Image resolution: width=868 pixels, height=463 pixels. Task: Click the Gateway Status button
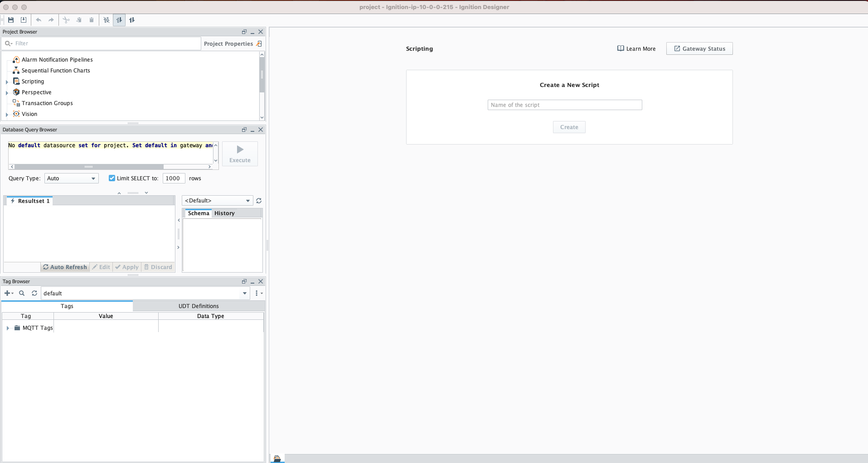[x=699, y=48]
